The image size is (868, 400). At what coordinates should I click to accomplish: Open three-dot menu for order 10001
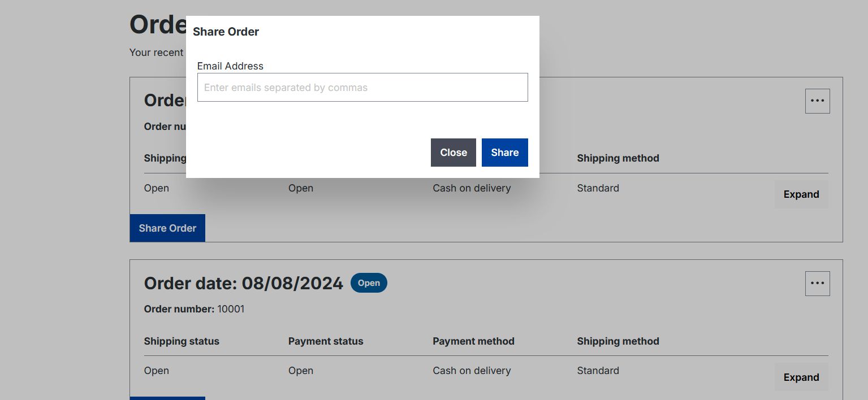pos(817,284)
